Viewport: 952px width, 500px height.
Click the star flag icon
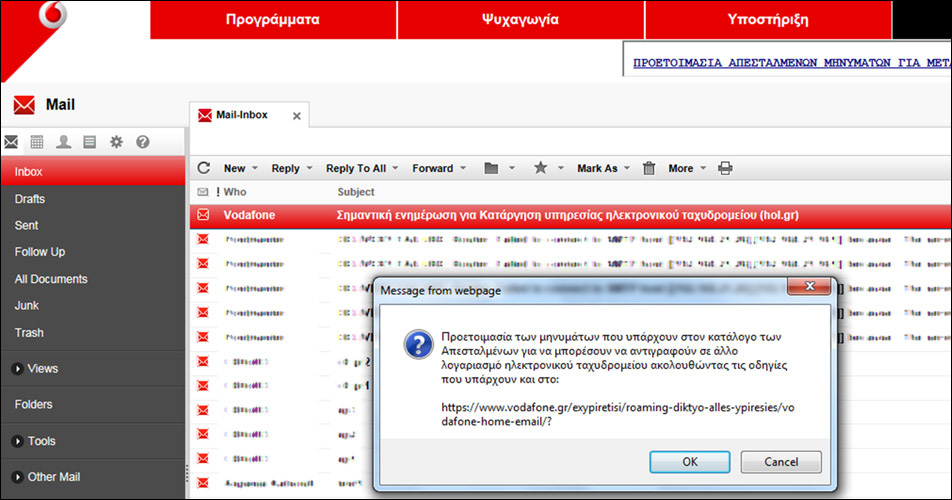540,167
